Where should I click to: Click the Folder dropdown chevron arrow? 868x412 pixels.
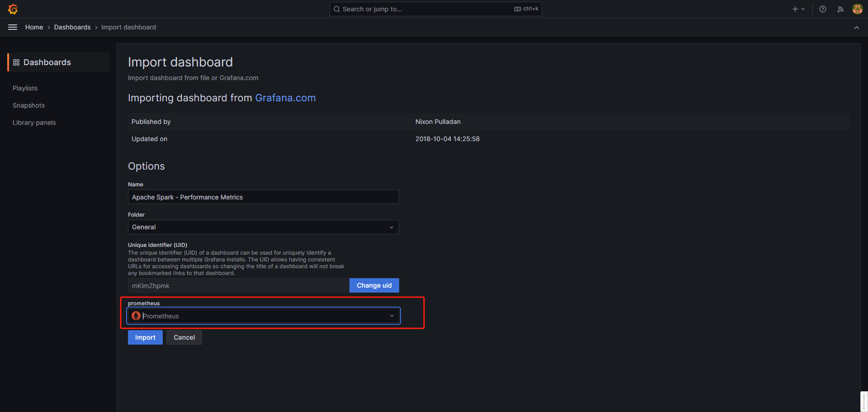[392, 227]
